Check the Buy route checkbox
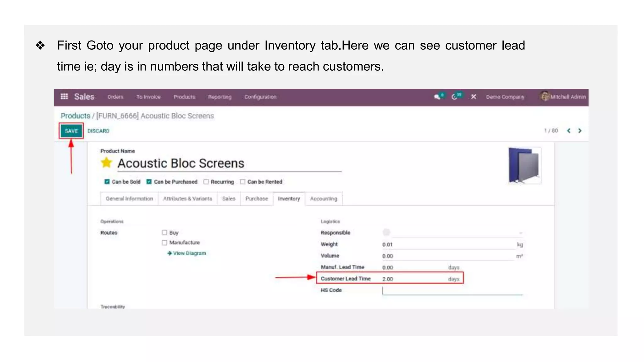The height and width of the screenshot is (362, 644). tap(164, 233)
